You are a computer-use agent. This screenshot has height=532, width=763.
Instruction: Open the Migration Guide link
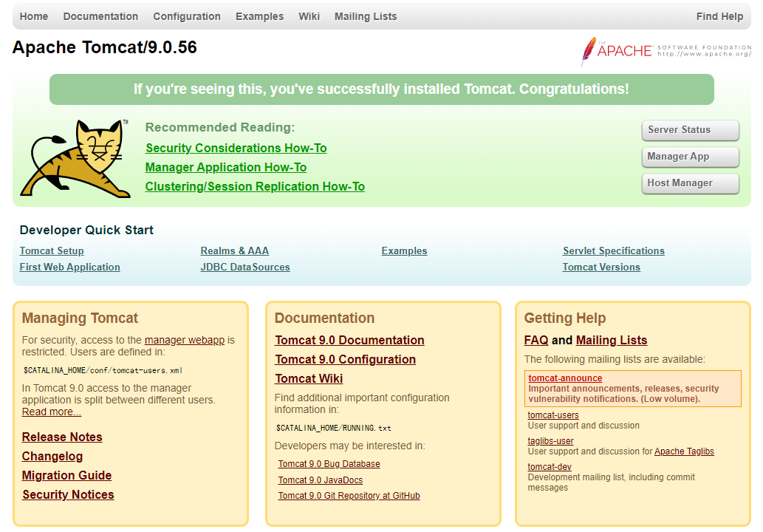point(66,476)
